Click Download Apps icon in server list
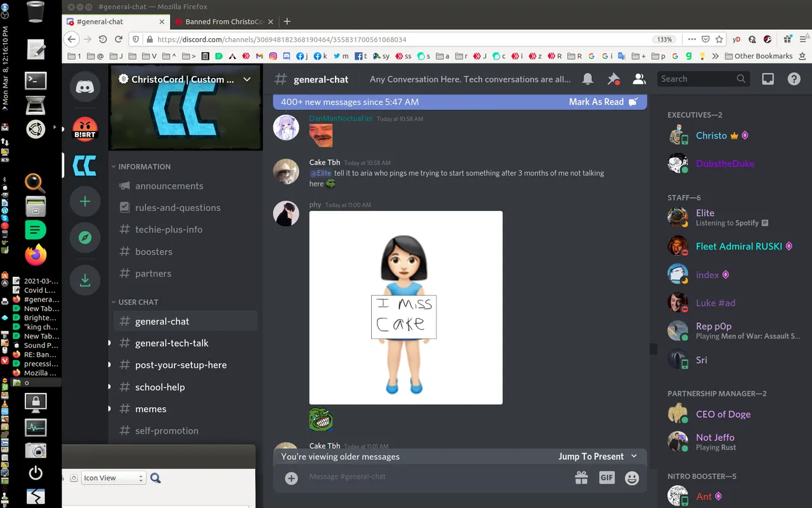Screen dimensions: 812x508 (85, 280)
